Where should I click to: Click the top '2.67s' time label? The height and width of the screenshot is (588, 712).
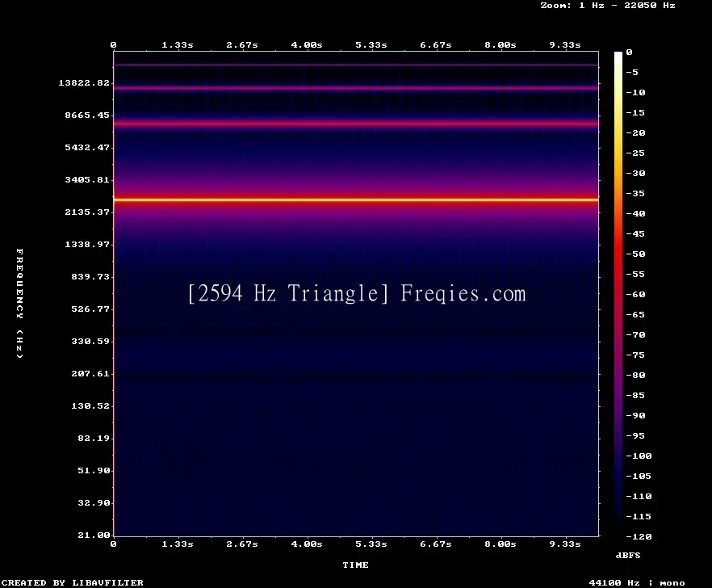coord(242,45)
